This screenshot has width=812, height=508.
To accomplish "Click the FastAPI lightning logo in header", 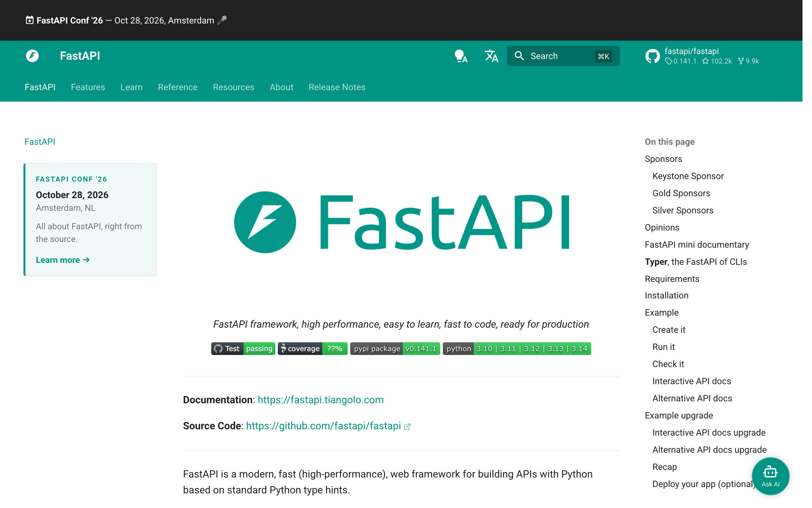I will [33, 56].
